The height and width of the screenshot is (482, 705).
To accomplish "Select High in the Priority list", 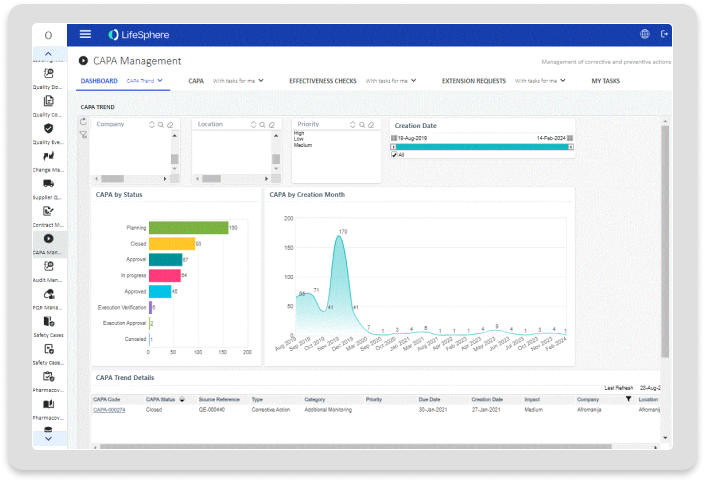I will coord(299,133).
